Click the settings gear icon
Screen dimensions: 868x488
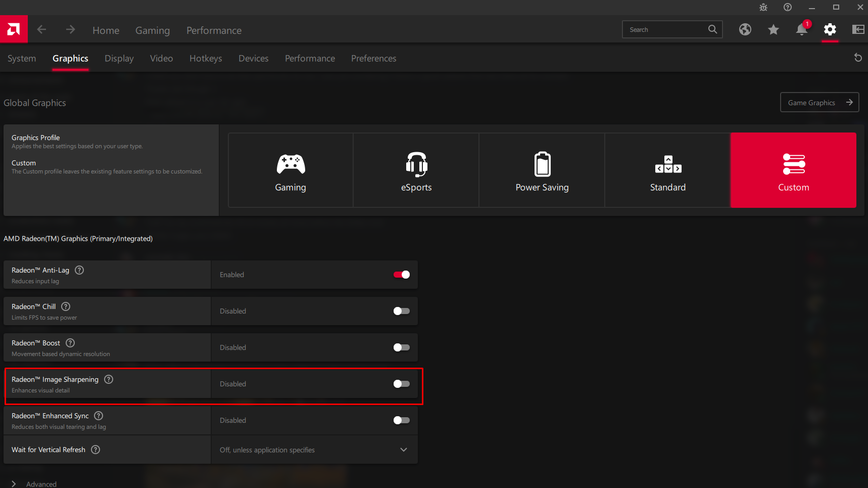[x=830, y=29]
